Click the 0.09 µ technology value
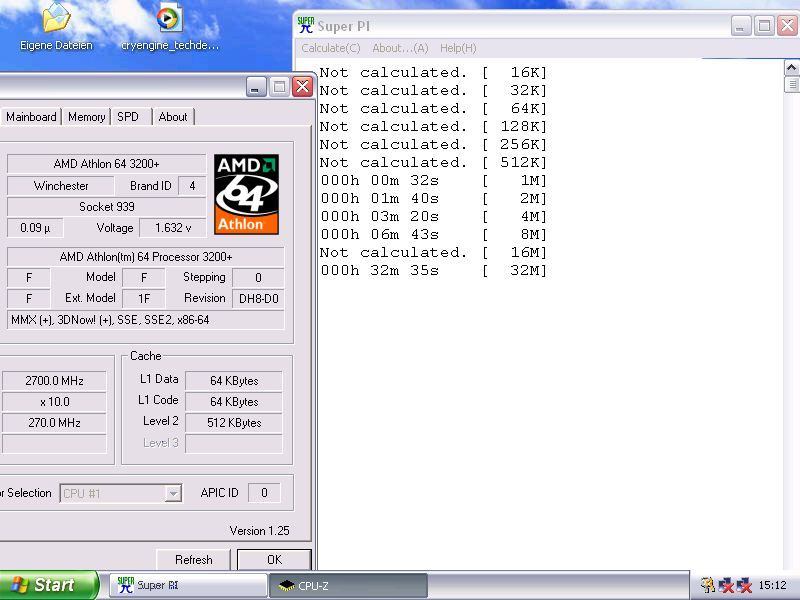 [x=35, y=228]
